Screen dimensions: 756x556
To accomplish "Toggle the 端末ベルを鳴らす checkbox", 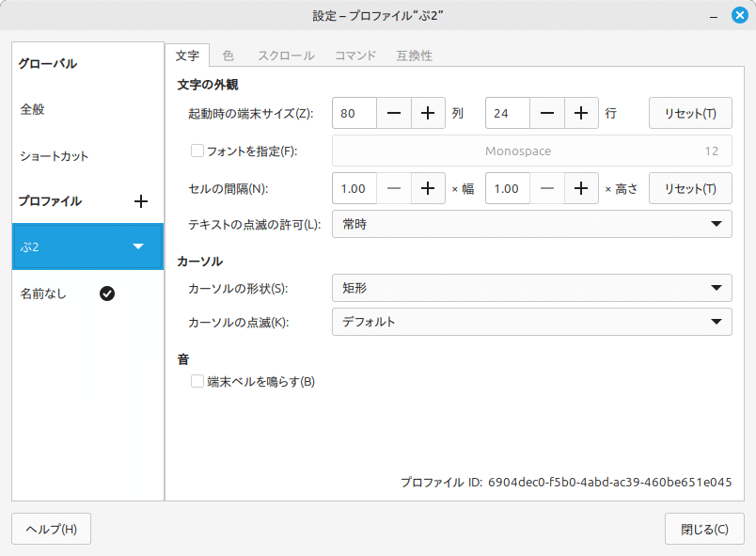I will tap(197, 381).
